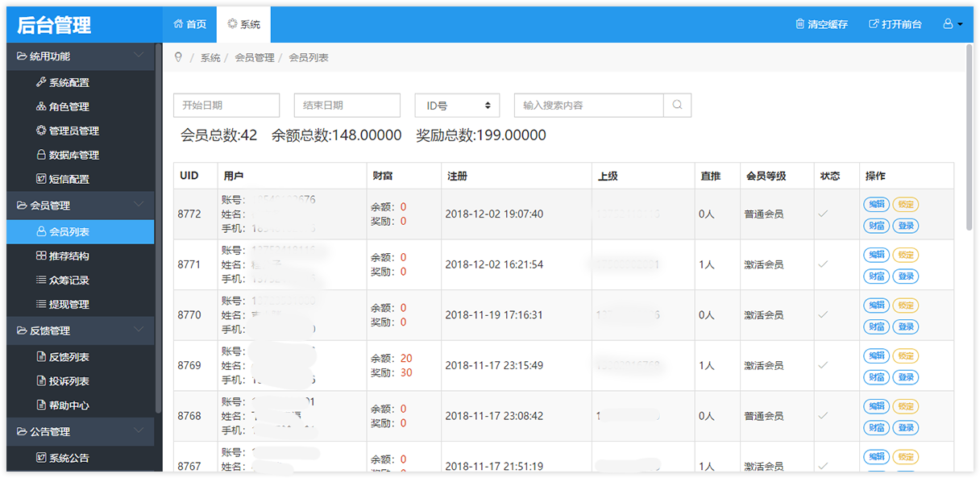Viewport: 980px width, 478px height.
Task: Click 打开前台 link
Action: point(895,24)
